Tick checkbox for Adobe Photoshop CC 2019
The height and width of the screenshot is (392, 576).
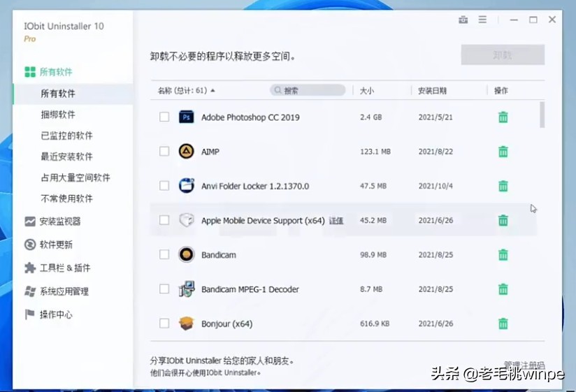pyautogui.click(x=164, y=117)
